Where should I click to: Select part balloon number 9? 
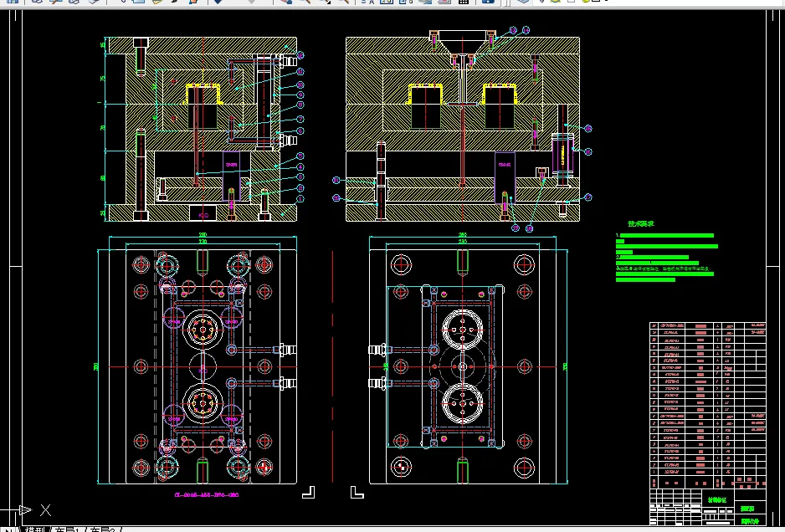point(300,95)
